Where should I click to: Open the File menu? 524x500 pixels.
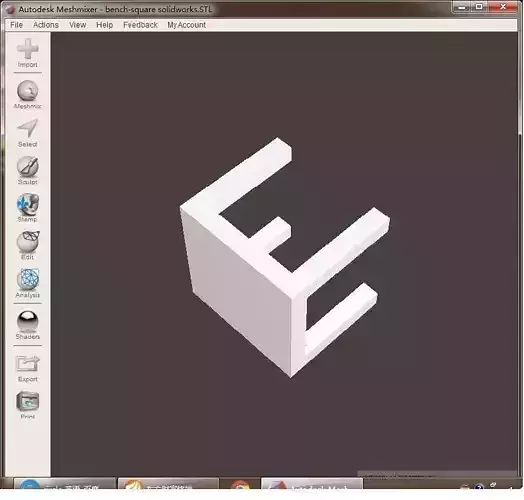[x=16, y=25]
